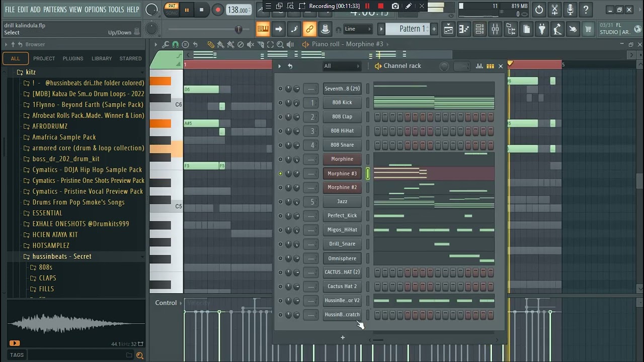Switch to the PLUGINS browser tab

(73, 58)
